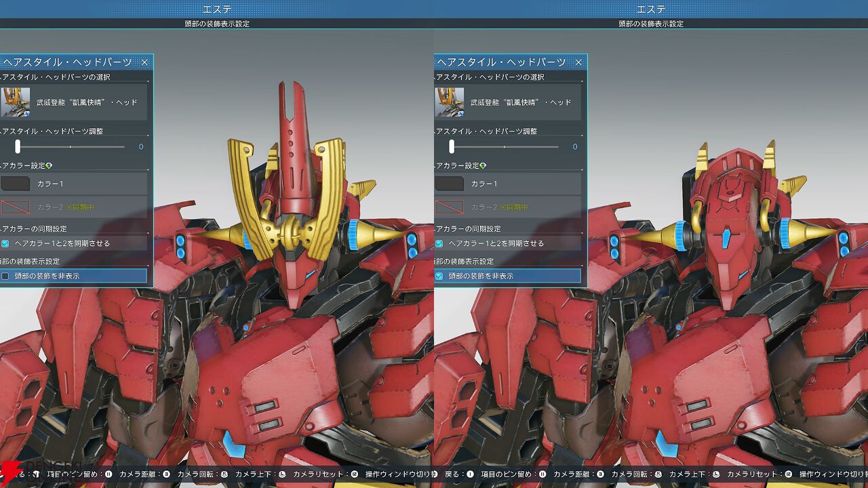Uncheck the checked 頭部の装飾を非表示 checkbox
Viewport: 868px width, 488px height.
coord(439,276)
